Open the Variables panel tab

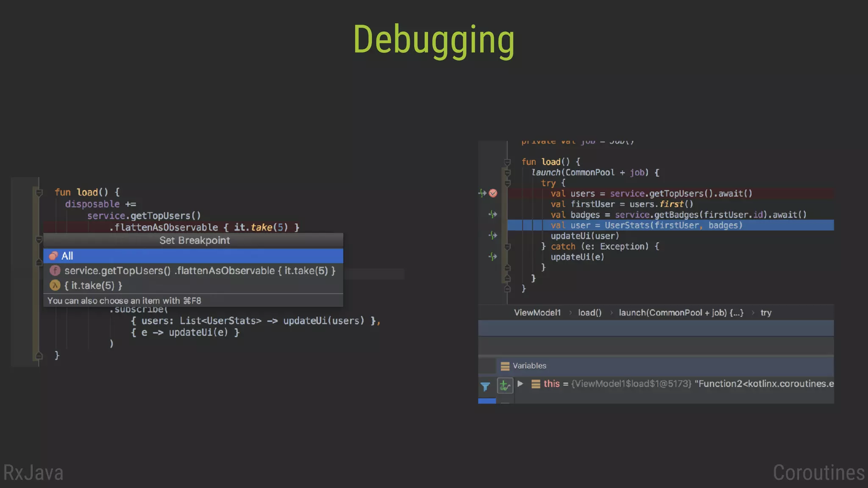[x=523, y=366]
